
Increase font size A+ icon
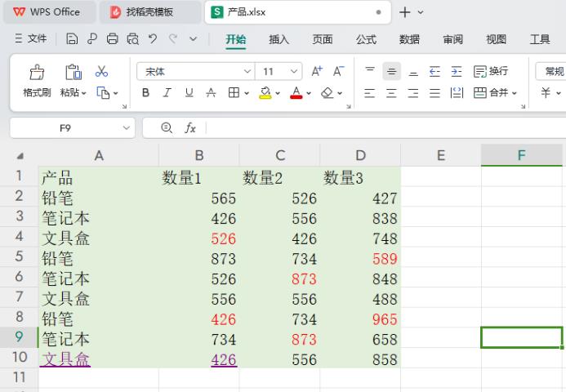pos(317,71)
